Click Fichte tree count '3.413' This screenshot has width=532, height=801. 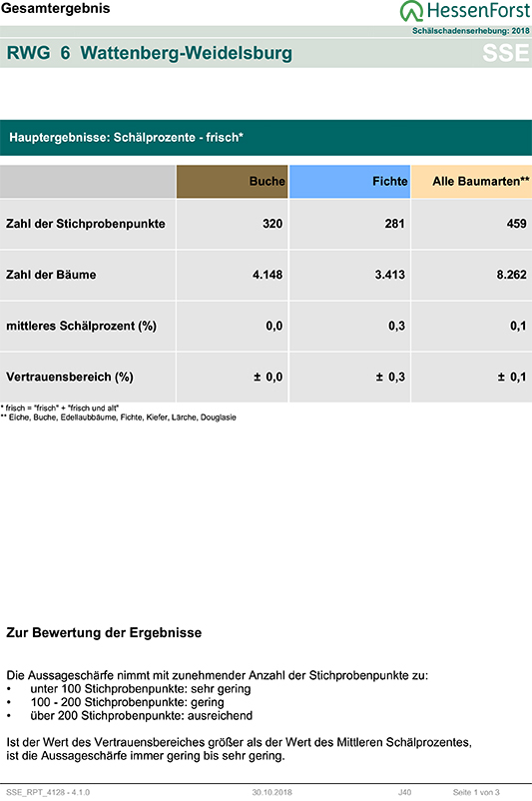tap(390, 275)
